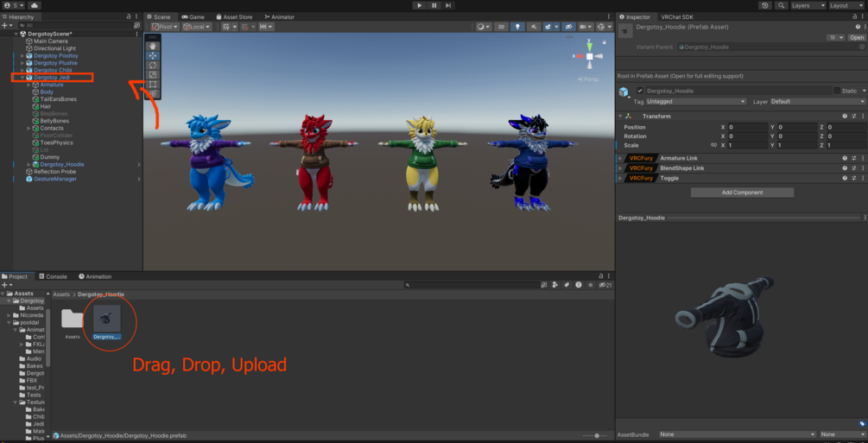This screenshot has height=443, width=868.
Task: Toggle the Dergotoy_Hoodie active checkbox
Action: [x=640, y=91]
